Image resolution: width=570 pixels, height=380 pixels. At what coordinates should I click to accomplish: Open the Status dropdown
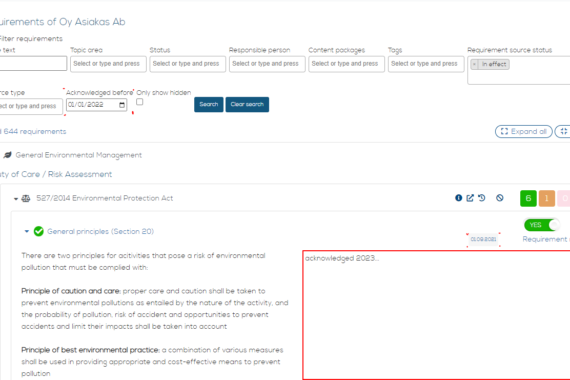point(188,64)
